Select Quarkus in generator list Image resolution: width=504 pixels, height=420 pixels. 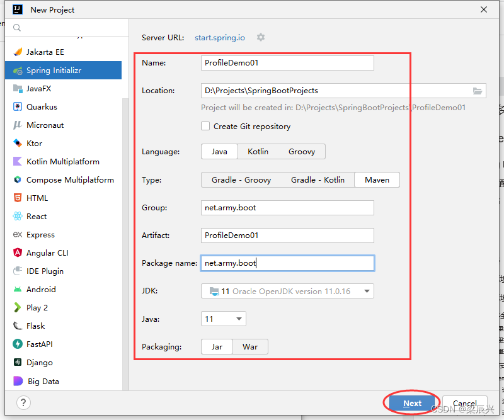tap(64, 106)
